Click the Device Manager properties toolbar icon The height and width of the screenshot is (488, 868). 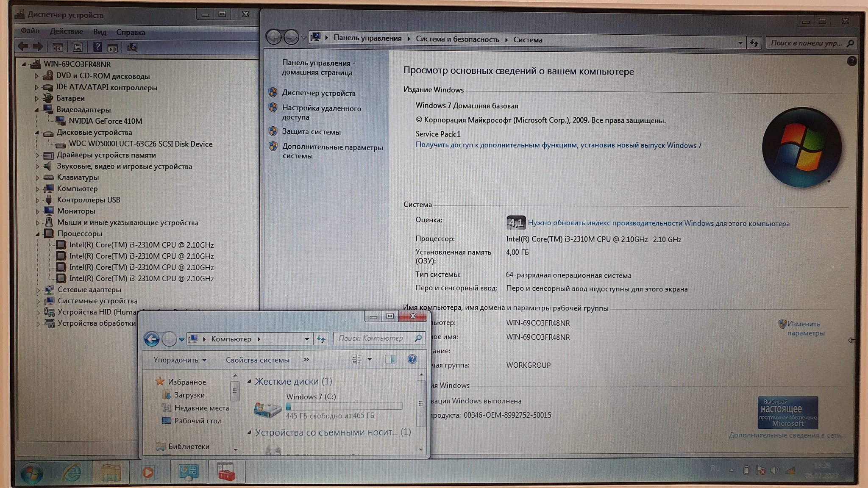point(78,47)
